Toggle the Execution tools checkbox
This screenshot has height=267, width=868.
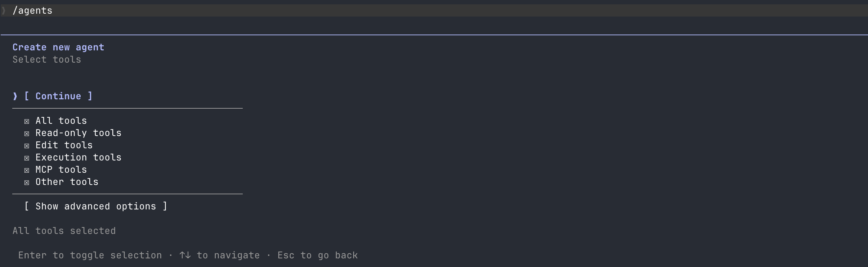click(x=27, y=158)
